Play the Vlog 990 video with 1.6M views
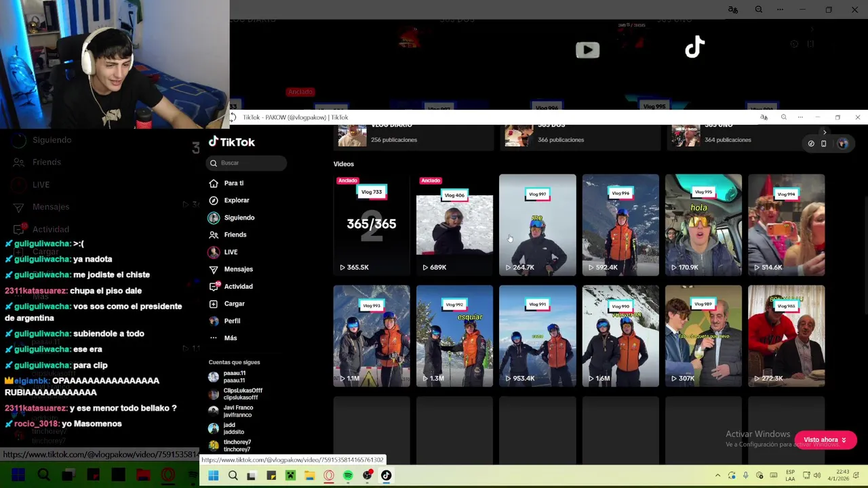This screenshot has width=868, height=488. [x=620, y=336]
